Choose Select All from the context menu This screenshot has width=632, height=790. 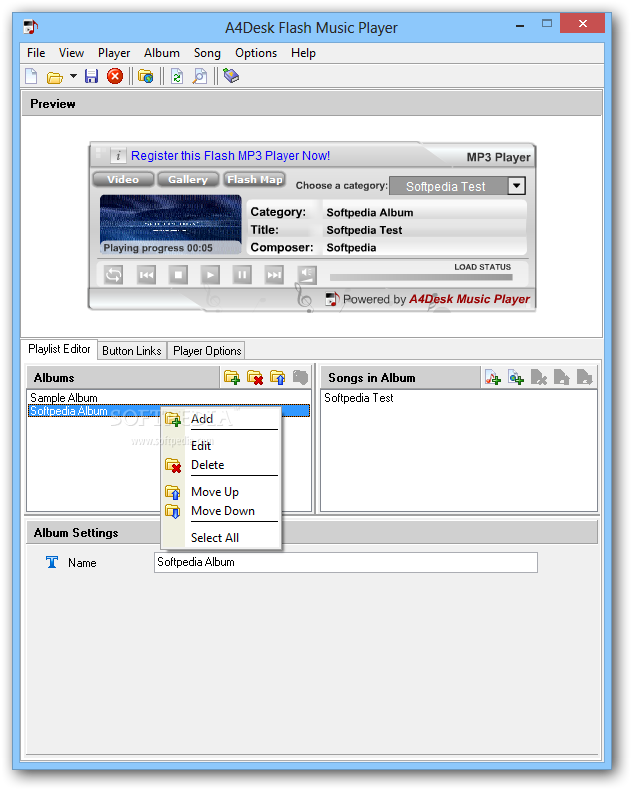click(x=221, y=538)
